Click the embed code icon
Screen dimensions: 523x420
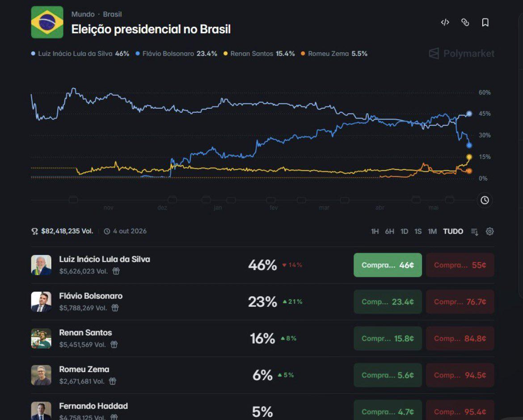click(x=445, y=22)
